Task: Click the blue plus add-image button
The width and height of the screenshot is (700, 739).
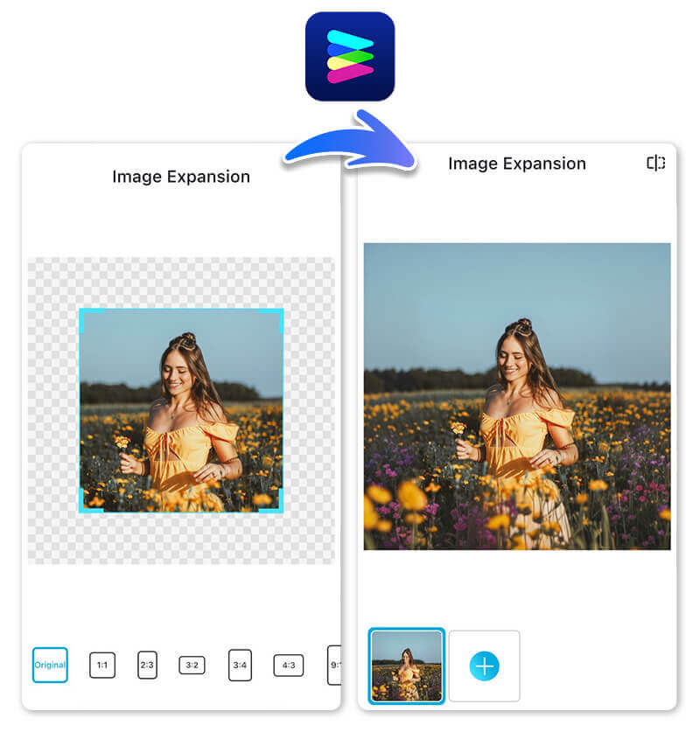Action: coord(484,666)
